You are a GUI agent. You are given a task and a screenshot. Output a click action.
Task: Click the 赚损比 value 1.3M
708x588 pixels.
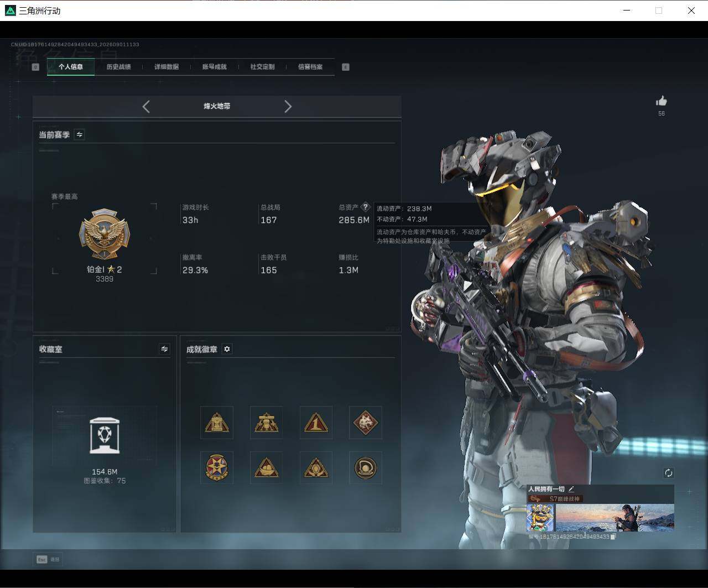pyautogui.click(x=348, y=270)
